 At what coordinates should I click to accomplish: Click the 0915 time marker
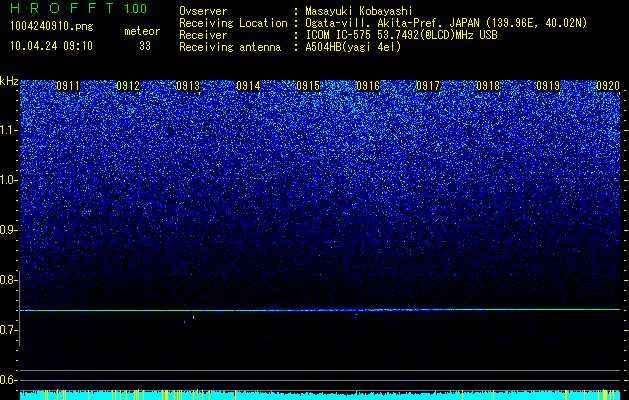coord(308,86)
